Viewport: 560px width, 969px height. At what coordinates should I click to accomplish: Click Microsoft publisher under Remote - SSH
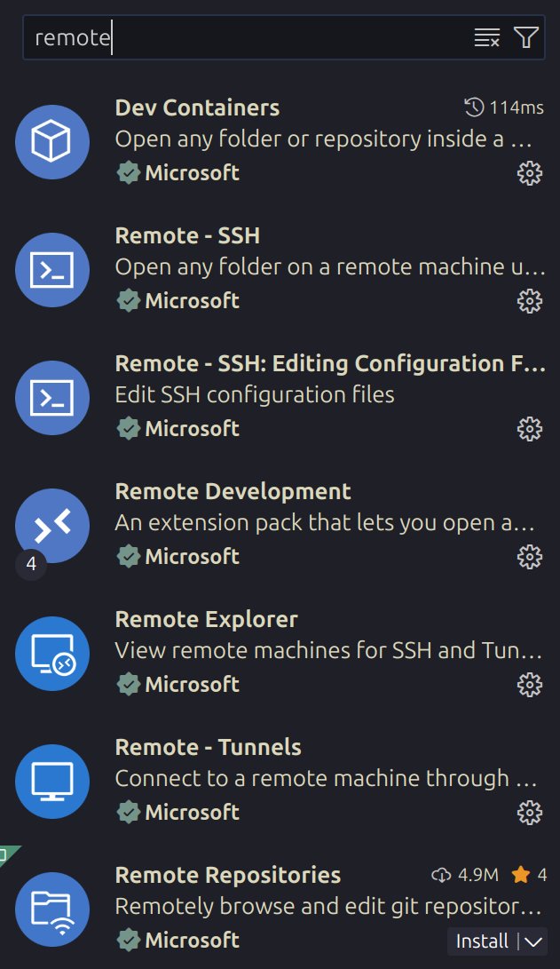[192, 301]
